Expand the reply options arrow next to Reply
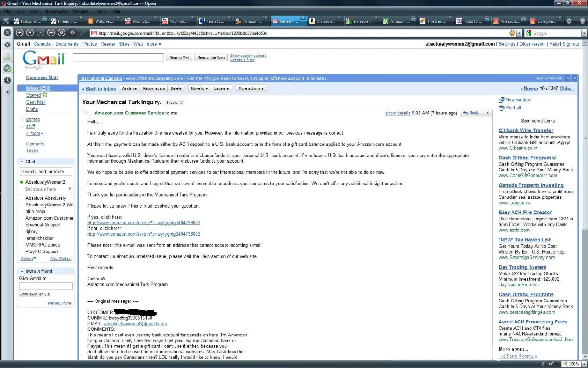 (488, 113)
